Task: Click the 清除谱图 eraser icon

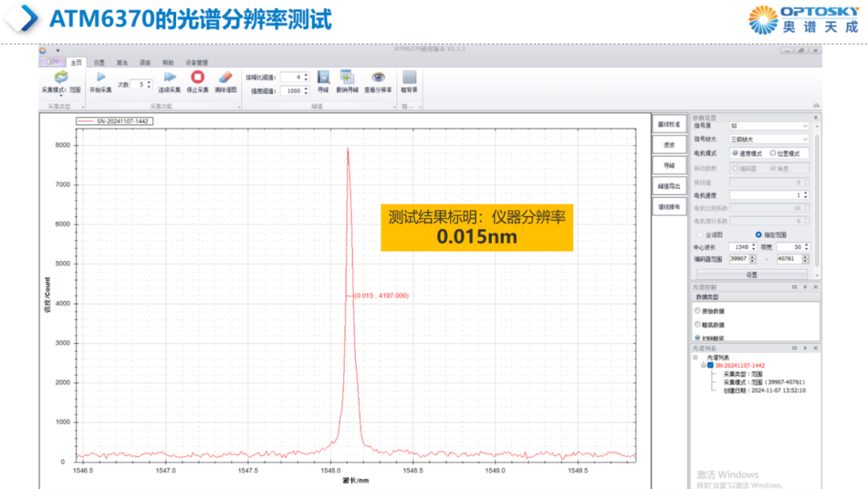Action: [x=225, y=77]
